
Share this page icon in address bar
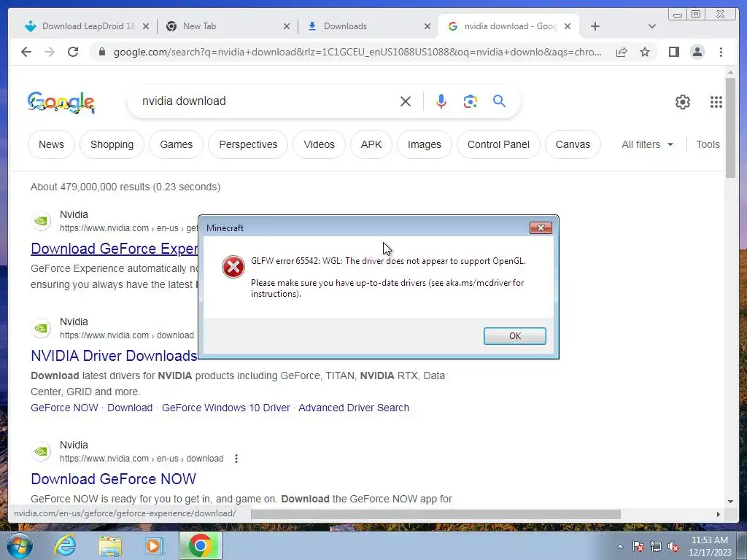622,52
